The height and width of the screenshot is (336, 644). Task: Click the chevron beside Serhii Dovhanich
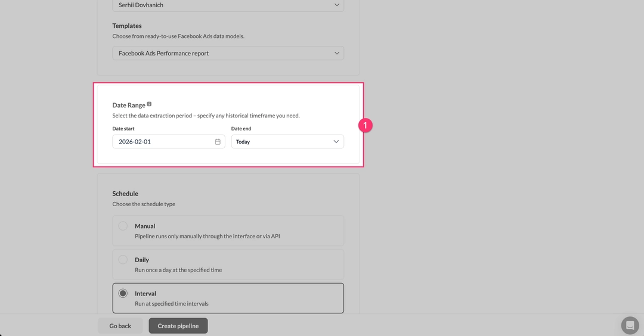click(336, 5)
